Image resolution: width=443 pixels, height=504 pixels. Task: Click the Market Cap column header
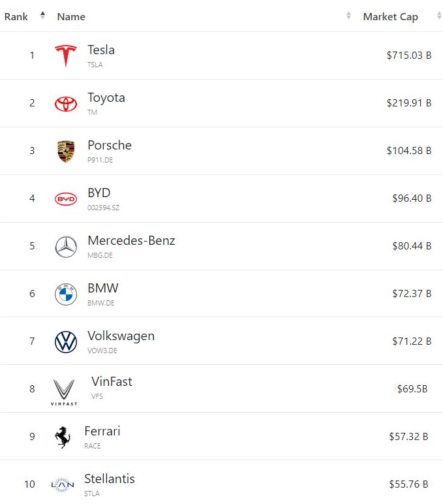tap(391, 17)
